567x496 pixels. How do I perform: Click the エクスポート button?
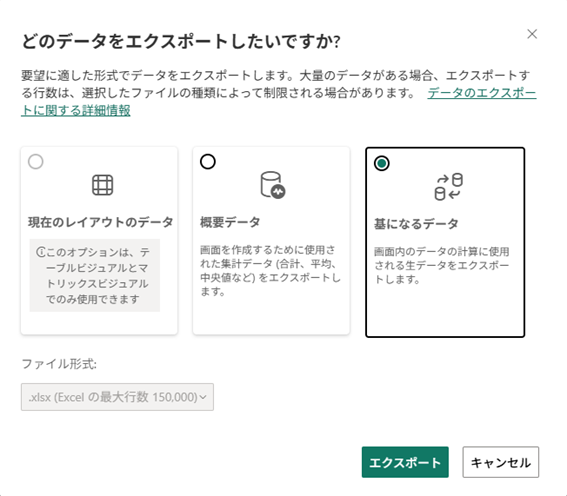pyautogui.click(x=405, y=462)
